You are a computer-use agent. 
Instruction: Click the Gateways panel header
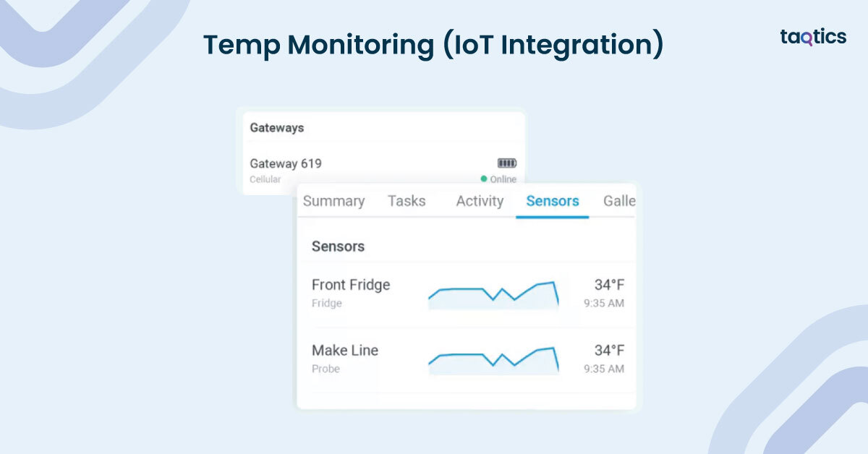pyautogui.click(x=277, y=128)
